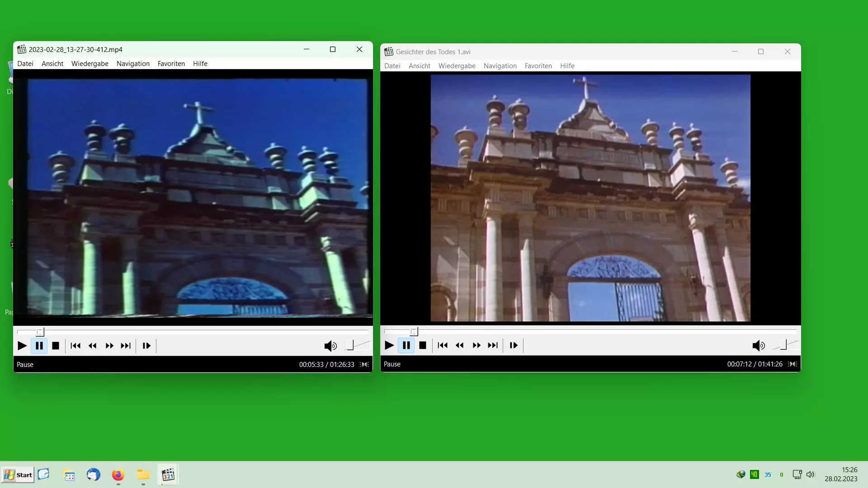Image resolution: width=868 pixels, height=488 pixels.
Task: Click the Fast-forward button in left mp4 player
Action: [109, 346]
